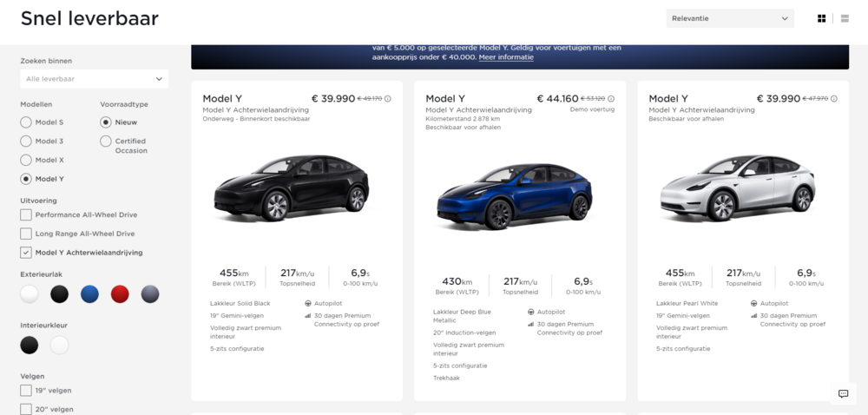Click price info icon on white Model Y
The height and width of the screenshot is (415, 868).
pos(833,99)
